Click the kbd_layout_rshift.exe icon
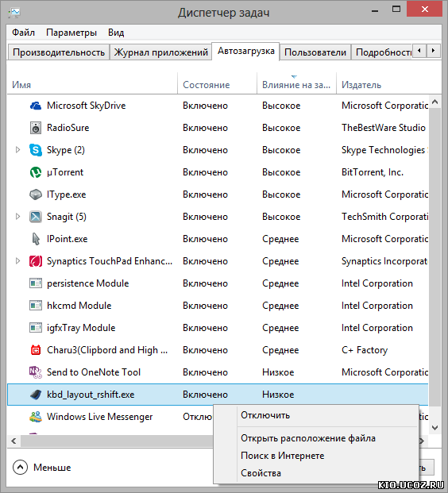The width and height of the screenshot is (448, 493). coord(36,395)
